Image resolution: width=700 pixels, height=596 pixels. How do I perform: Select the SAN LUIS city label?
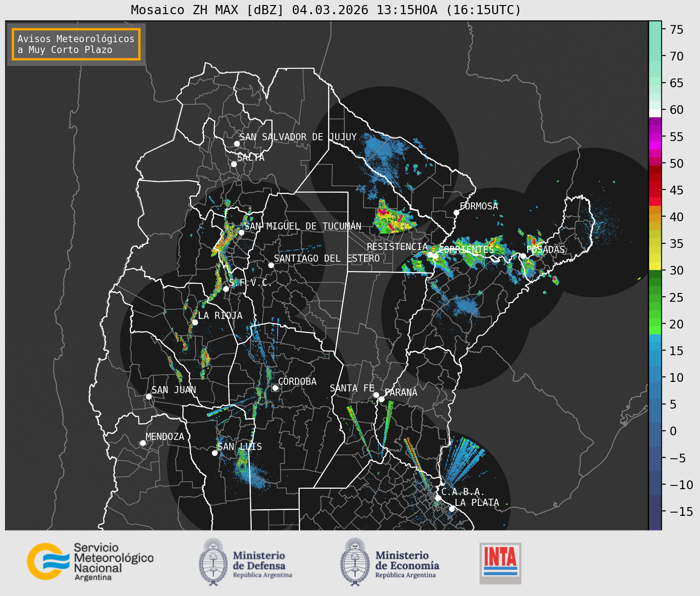coord(240,447)
